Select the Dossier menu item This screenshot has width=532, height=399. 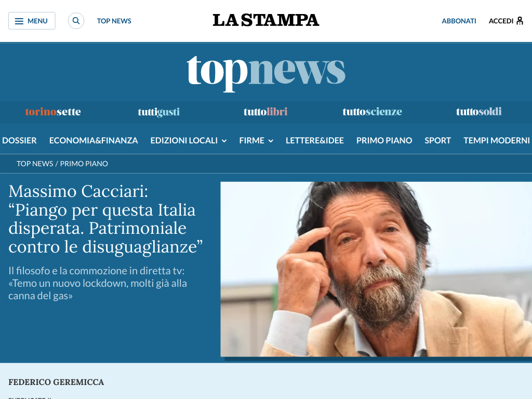click(x=19, y=140)
